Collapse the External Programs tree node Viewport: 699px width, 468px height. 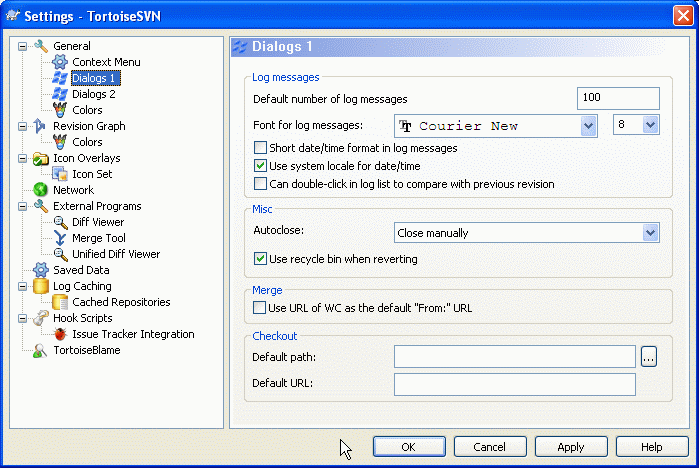22,206
